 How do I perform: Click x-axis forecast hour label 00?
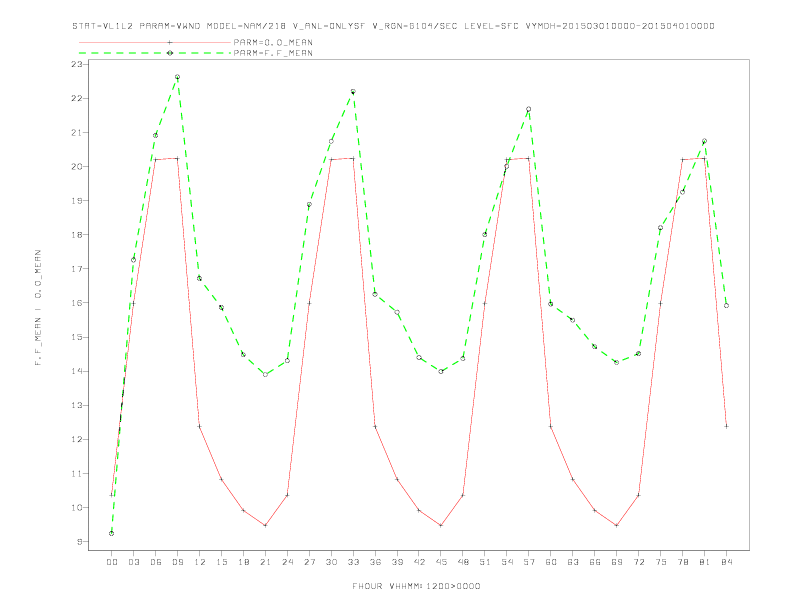point(112,562)
